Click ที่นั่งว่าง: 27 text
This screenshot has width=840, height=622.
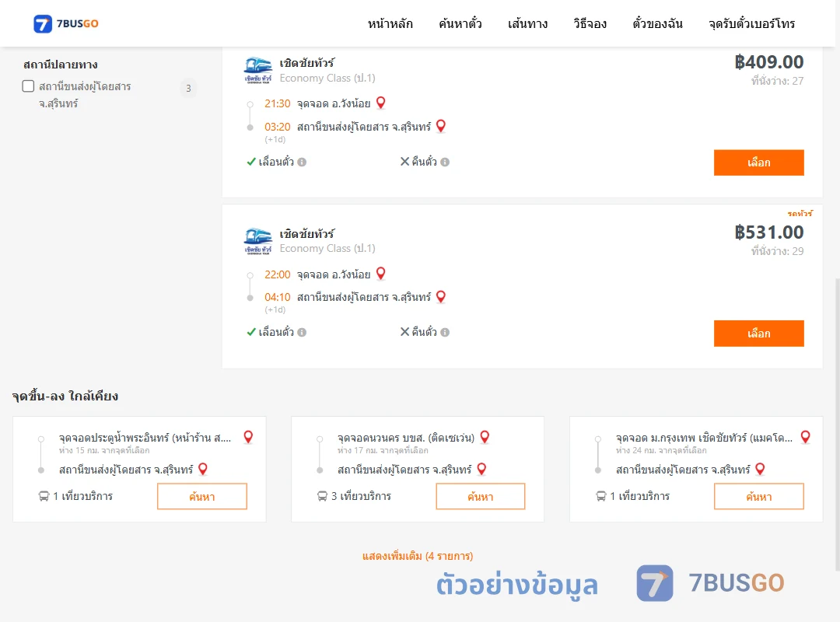pyautogui.click(x=777, y=81)
